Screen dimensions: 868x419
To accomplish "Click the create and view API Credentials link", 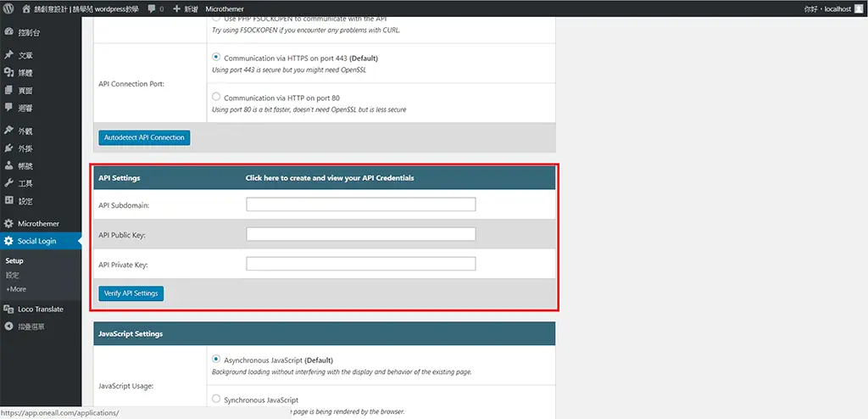I will (x=330, y=178).
